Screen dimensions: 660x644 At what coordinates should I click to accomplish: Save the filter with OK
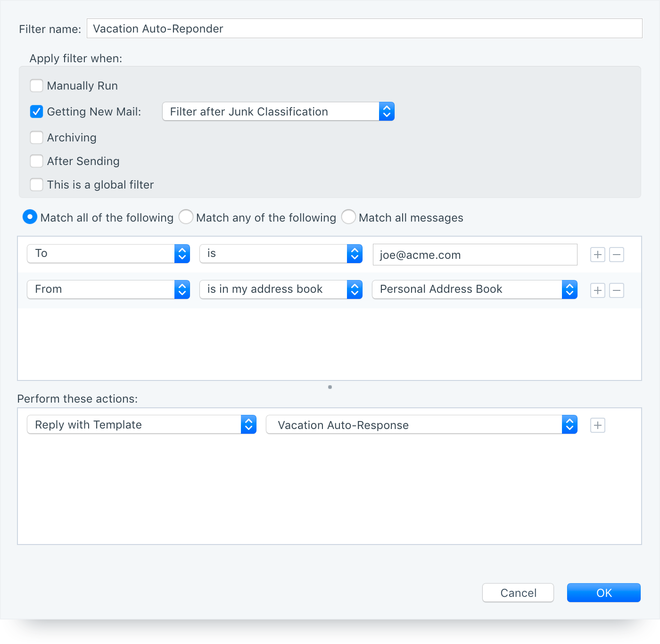[x=603, y=593]
